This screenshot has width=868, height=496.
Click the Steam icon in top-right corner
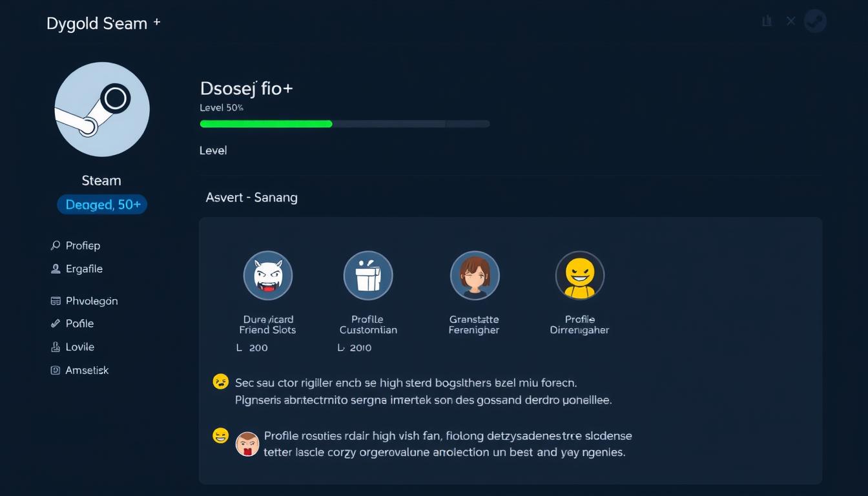(x=814, y=21)
